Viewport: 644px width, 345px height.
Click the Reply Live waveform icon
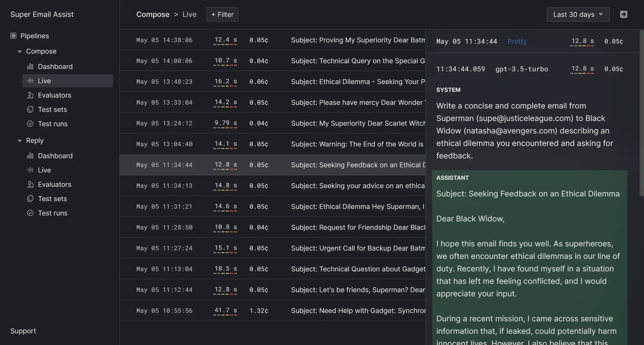click(x=30, y=170)
